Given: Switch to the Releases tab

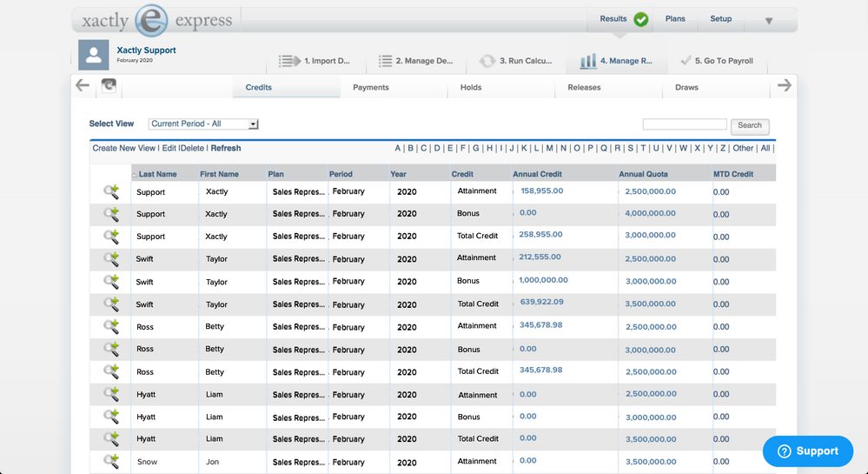Looking at the screenshot, I should [x=584, y=87].
